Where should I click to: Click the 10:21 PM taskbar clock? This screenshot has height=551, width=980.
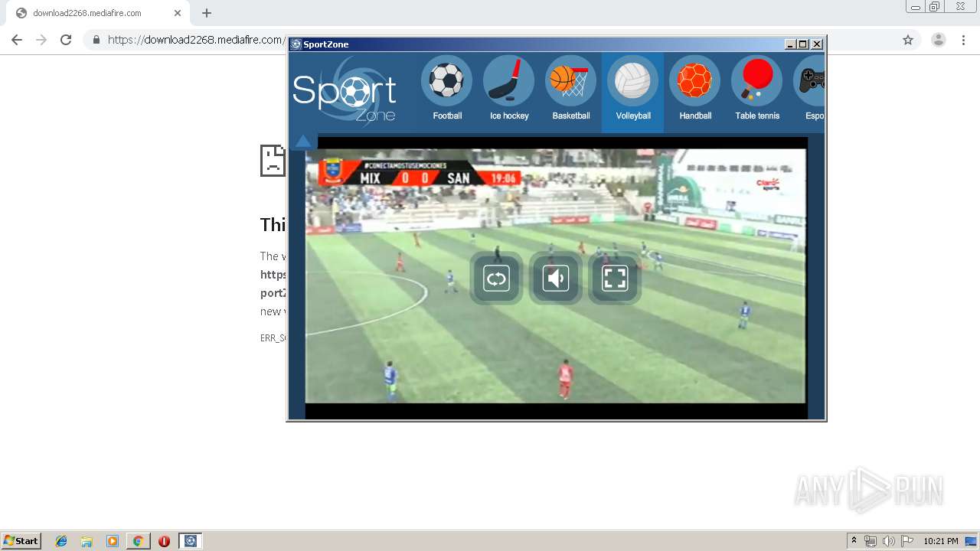pos(940,541)
